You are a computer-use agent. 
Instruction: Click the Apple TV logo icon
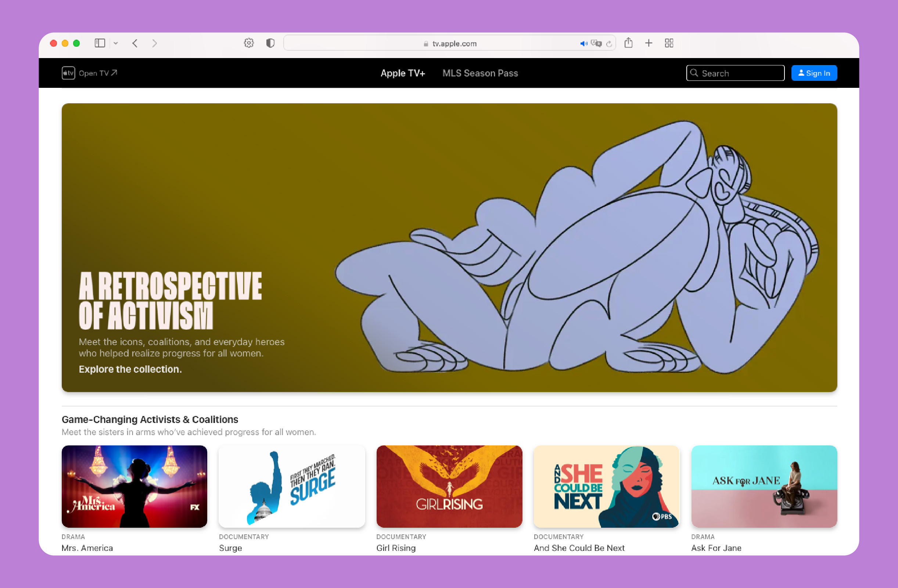tap(68, 73)
